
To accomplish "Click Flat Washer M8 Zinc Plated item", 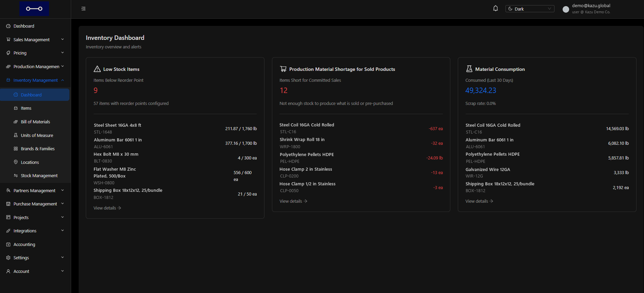I will tap(115, 172).
